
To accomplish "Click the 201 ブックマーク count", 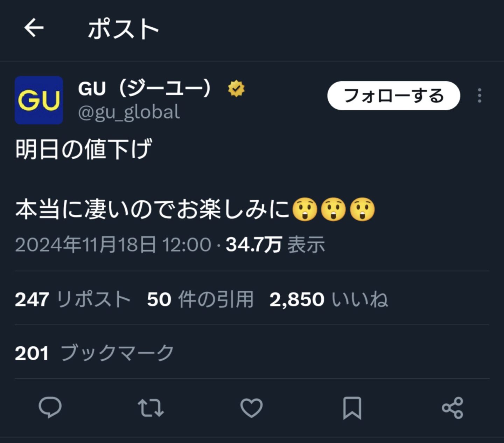I will click(94, 353).
